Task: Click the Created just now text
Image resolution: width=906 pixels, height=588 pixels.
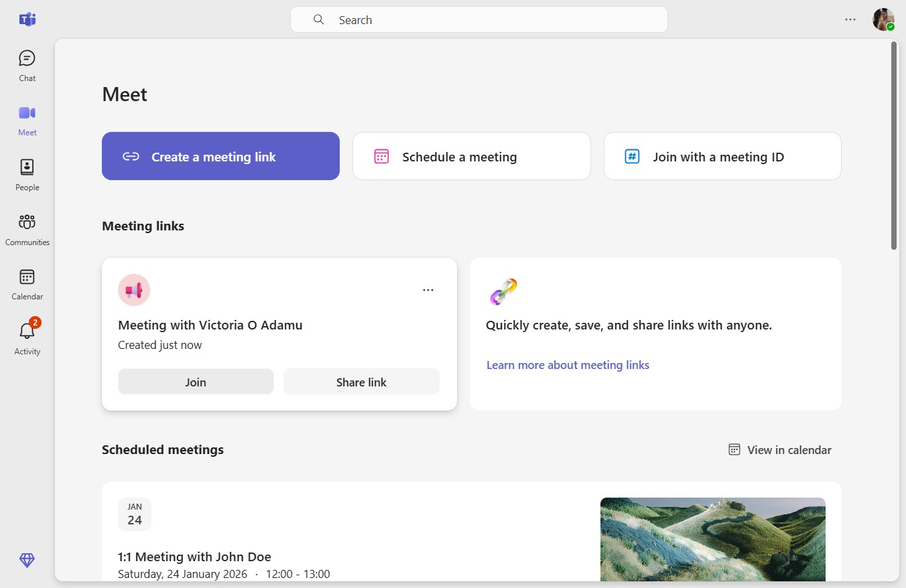Action: point(160,346)
